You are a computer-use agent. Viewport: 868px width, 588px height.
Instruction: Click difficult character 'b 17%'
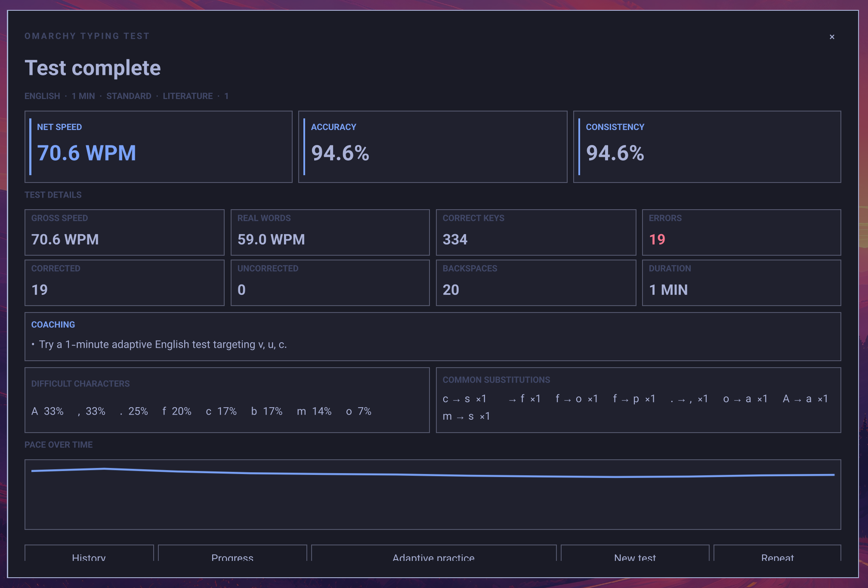tap(267, 412)
